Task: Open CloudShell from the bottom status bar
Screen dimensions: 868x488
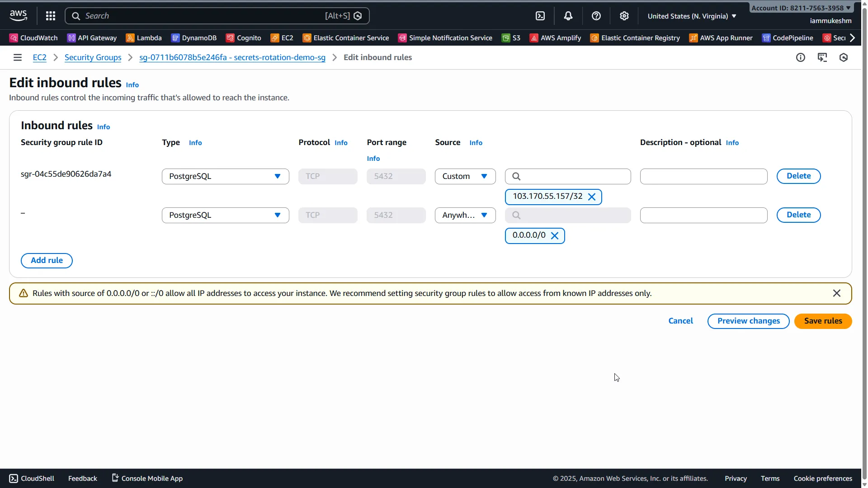Action: coord(31,478)
